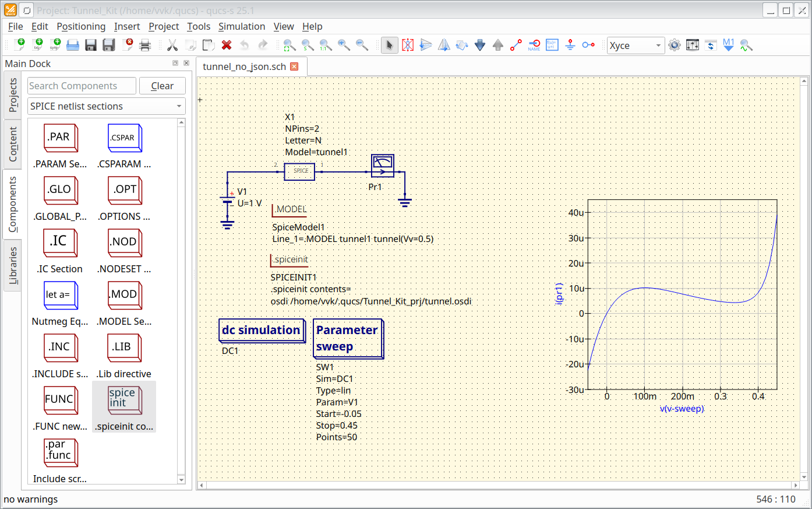Screen dimensions: 812x509
Task: Expand the SPICE netlist sections dropdown
Action: (106, 106)
